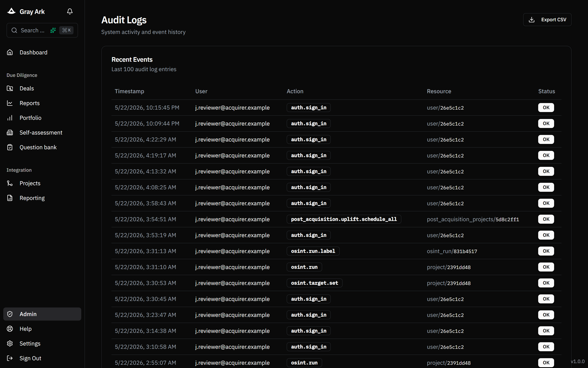Click the Self-assessment building icon
The image size is (588, 368).
pos(10,133)
